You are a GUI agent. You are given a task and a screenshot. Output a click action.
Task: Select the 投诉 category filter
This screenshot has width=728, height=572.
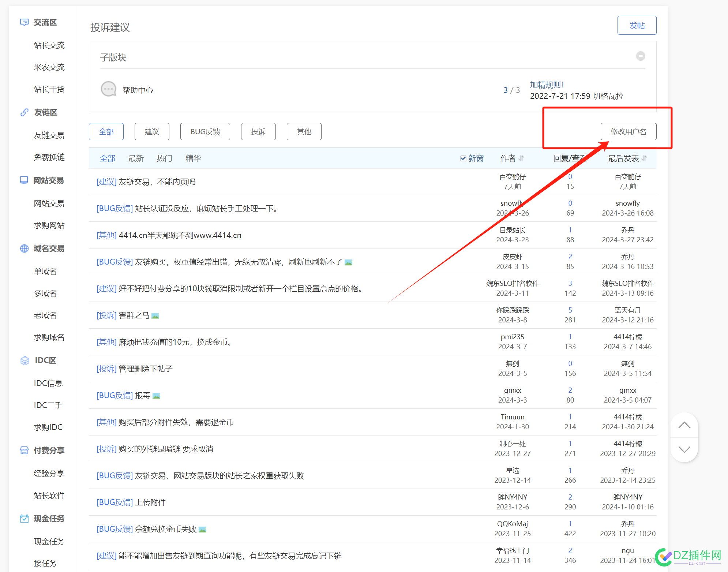coord(258,132)
